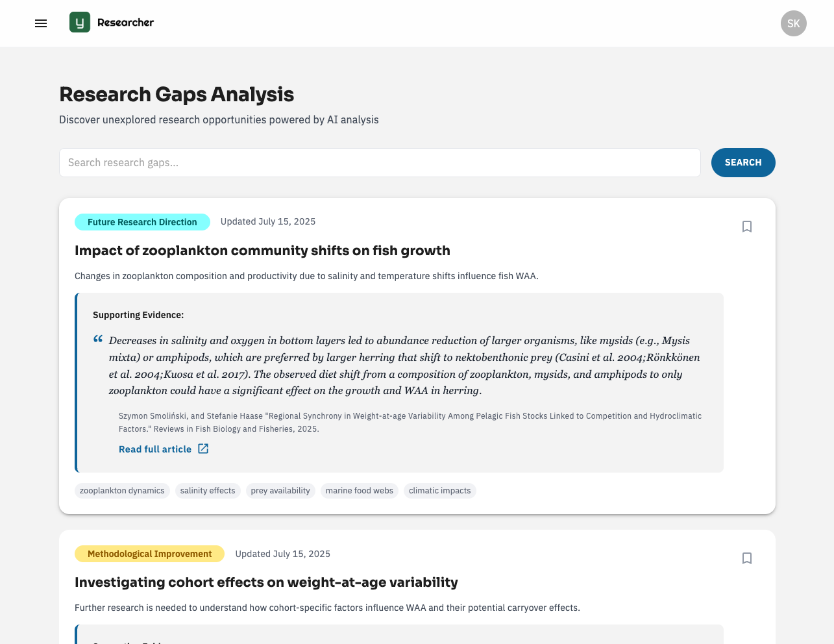Click the green Researcher logo icon
Image resolution: width=834 pixels, height=644 pixels.
tap(80, 23)
